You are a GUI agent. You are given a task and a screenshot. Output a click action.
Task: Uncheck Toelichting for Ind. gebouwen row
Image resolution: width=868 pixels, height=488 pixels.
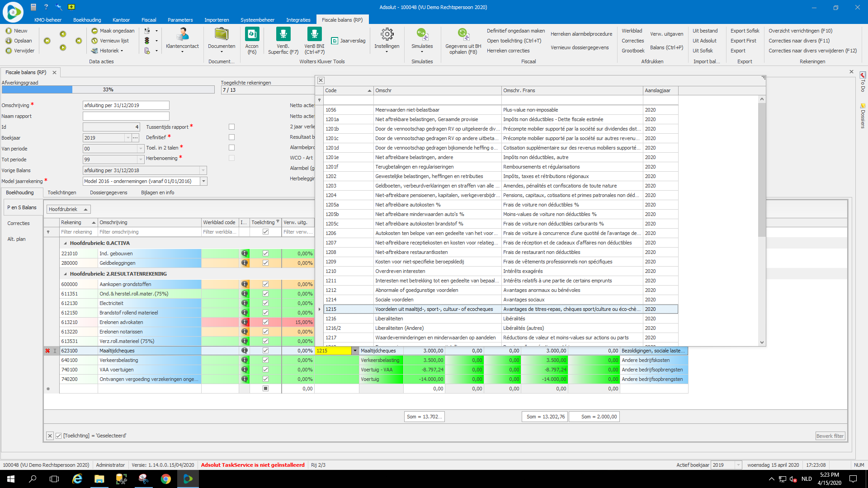pos(265,253)
